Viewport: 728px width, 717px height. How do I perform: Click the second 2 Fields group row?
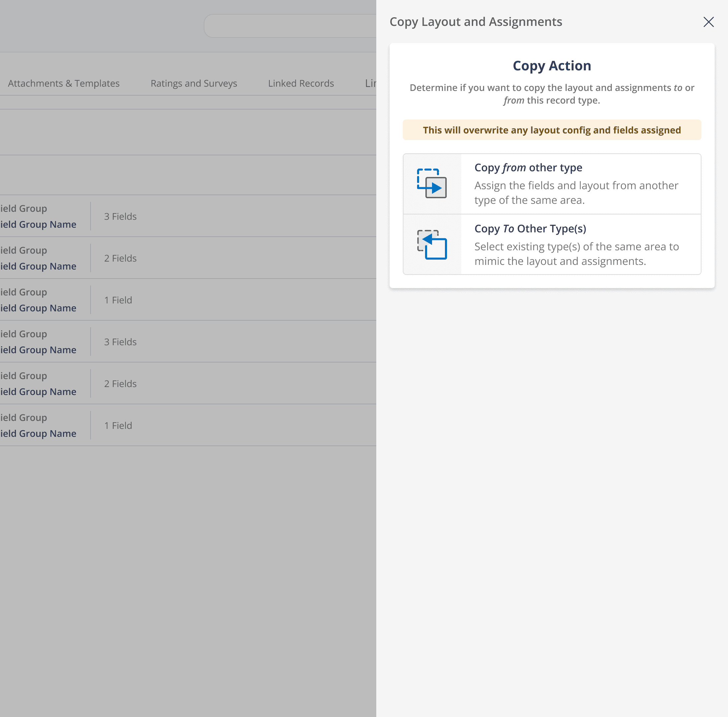click(x=120, y=384)
